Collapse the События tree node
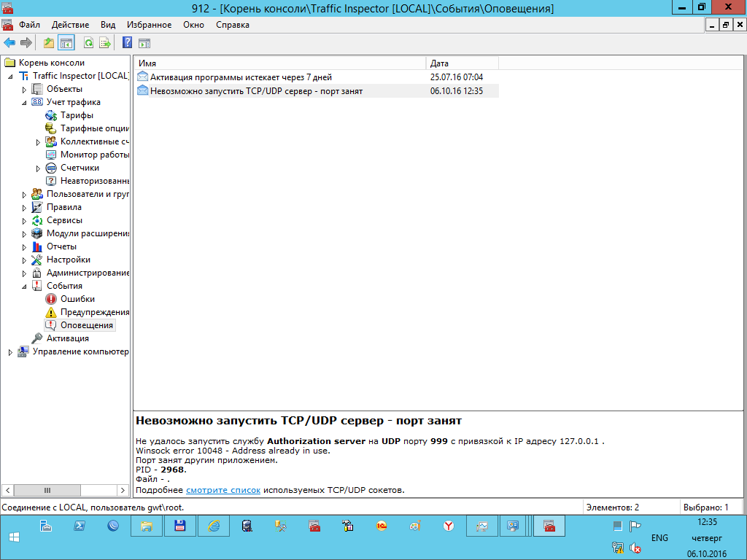This screenshot has width=747, height=560. [x=24, y=286]
